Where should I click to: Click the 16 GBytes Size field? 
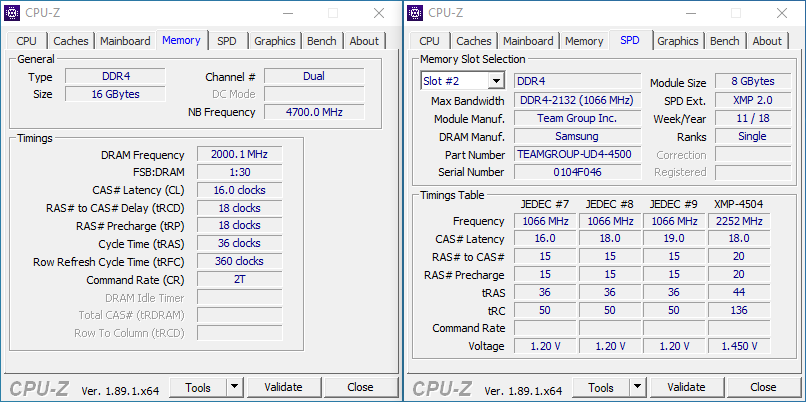coord(115,94)
